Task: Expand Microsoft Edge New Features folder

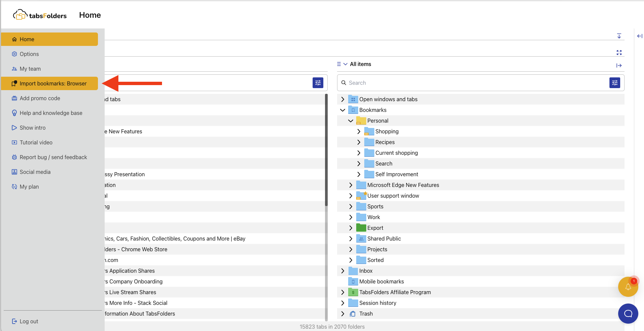Action: (351, 185)
